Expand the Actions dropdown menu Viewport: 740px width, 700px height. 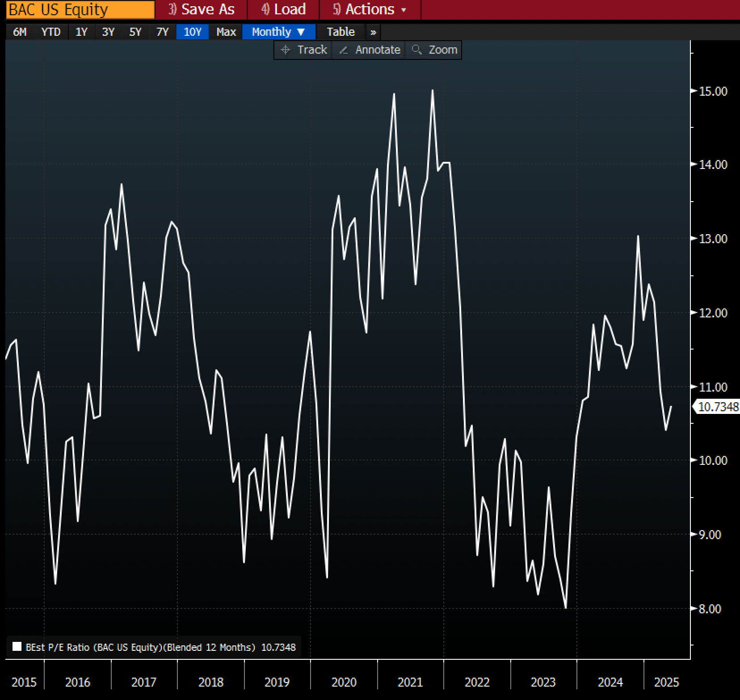pos(370,9)
